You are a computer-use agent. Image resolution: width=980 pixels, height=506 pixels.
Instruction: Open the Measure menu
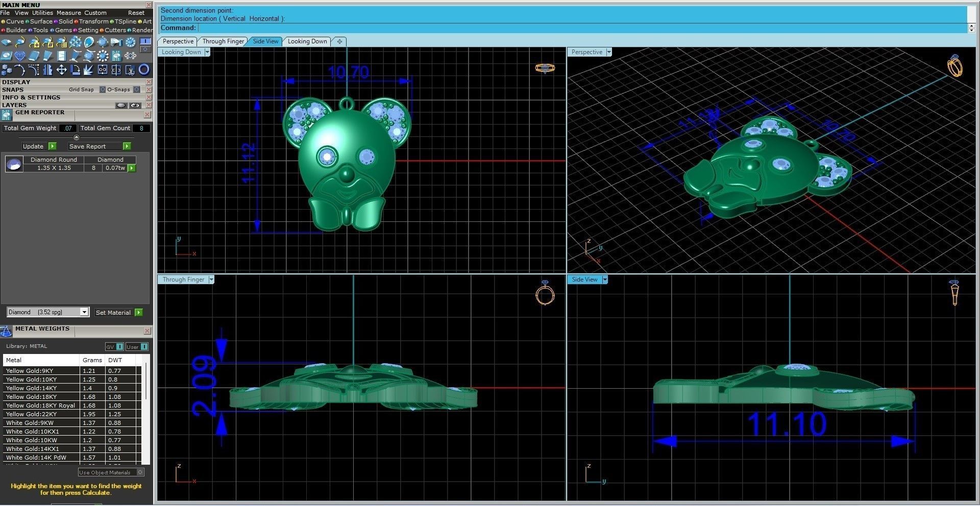coord(69,13)
